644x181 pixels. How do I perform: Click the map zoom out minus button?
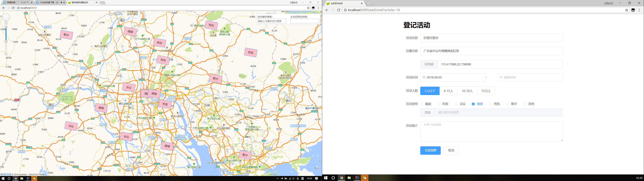point(6,54)
